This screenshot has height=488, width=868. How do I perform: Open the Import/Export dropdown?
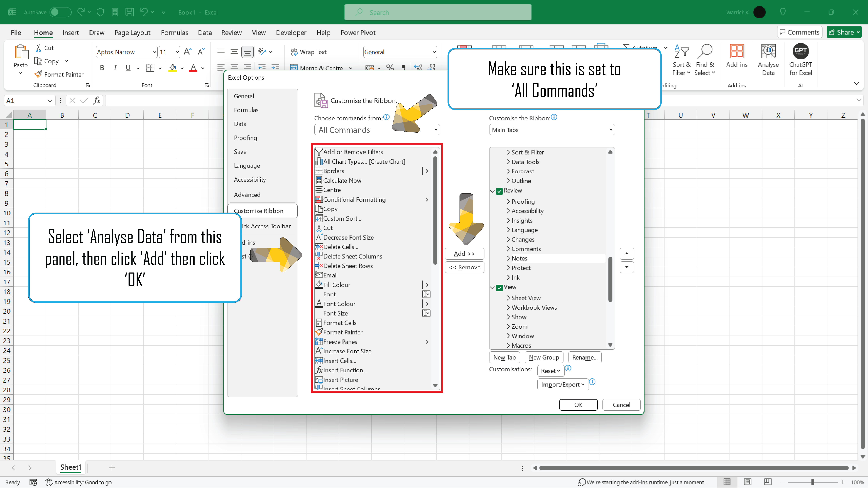pyautogui.click(x=563, y=384)
